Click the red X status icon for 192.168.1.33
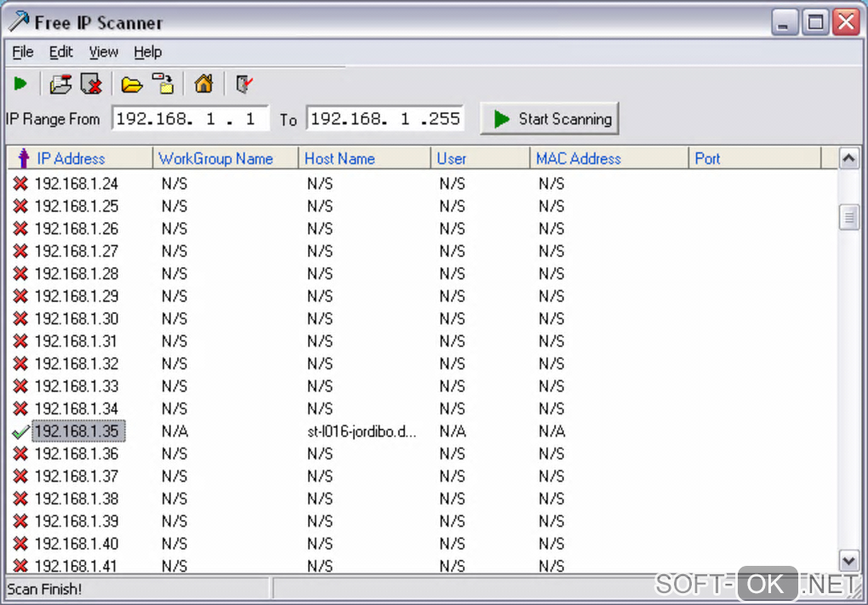 point(20,386)
